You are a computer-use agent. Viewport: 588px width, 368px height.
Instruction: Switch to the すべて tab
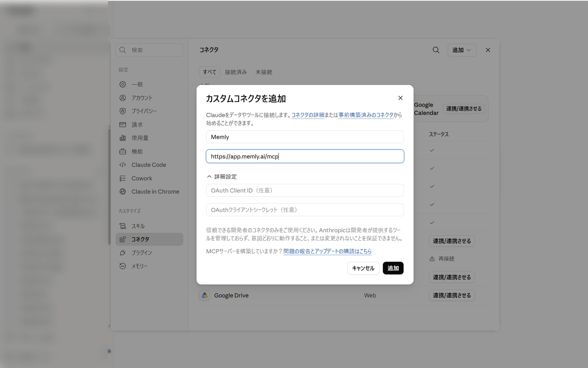209,72
